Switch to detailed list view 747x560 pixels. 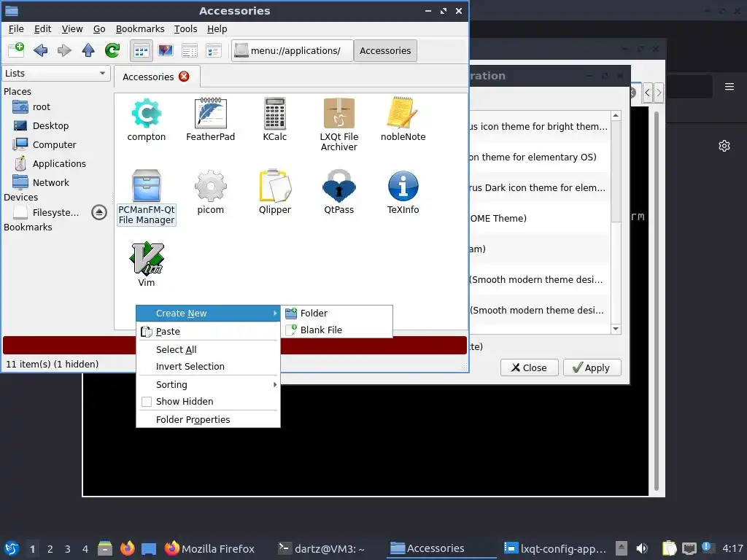(x=214, y=50)
